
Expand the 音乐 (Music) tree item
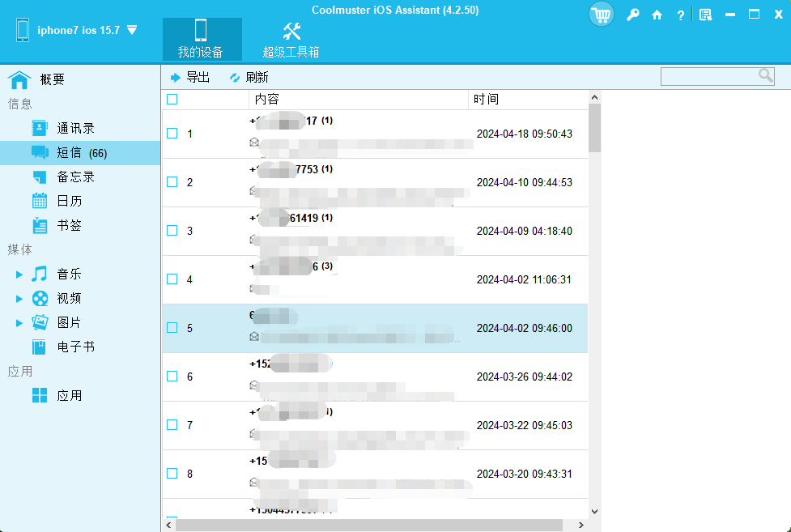coord(19,274)
